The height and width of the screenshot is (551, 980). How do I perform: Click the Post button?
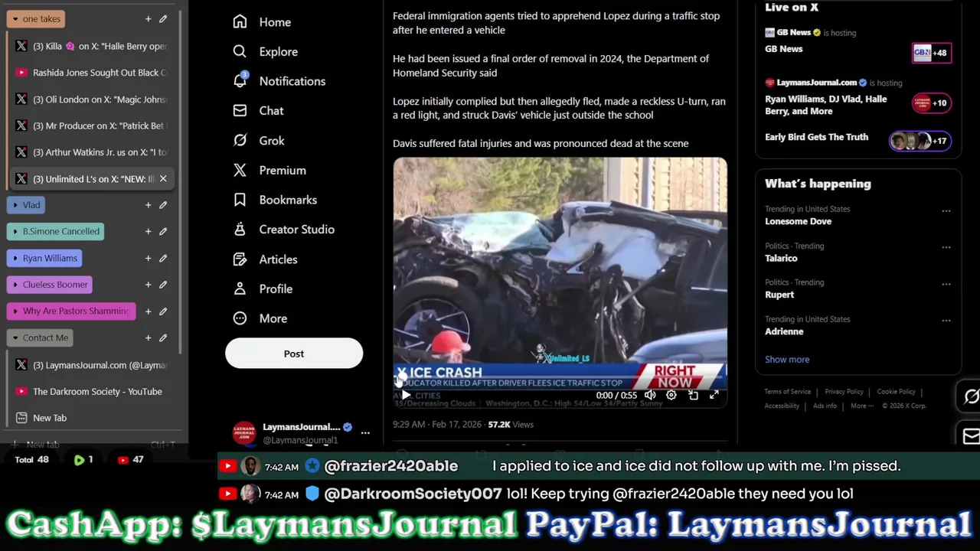pos(294,354)
